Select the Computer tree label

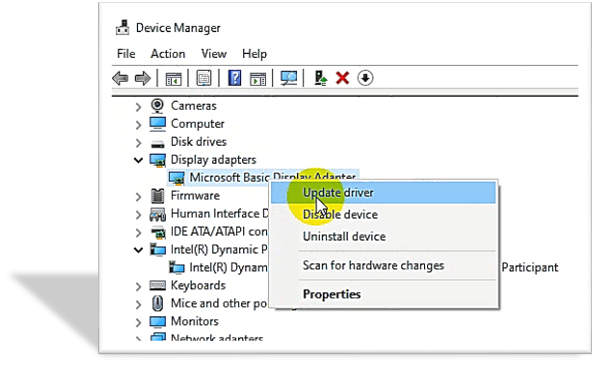[x=197, y=124]
